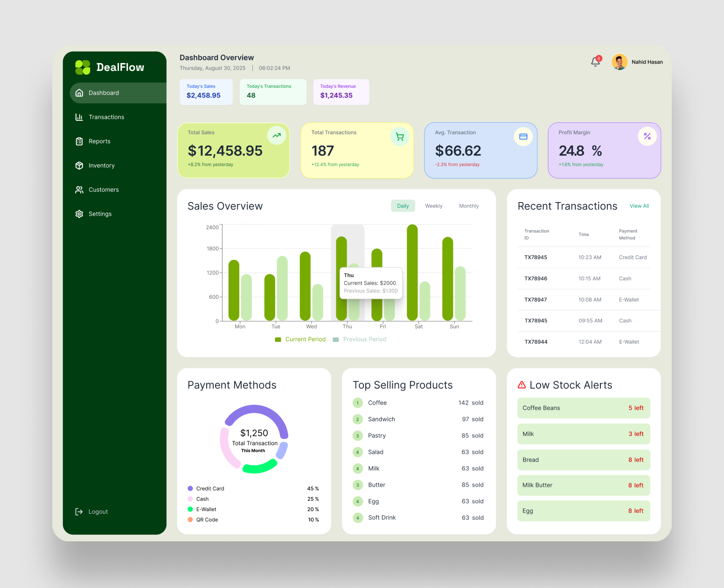Click the Nahid Hasan profile name

(x=647, y=62)
